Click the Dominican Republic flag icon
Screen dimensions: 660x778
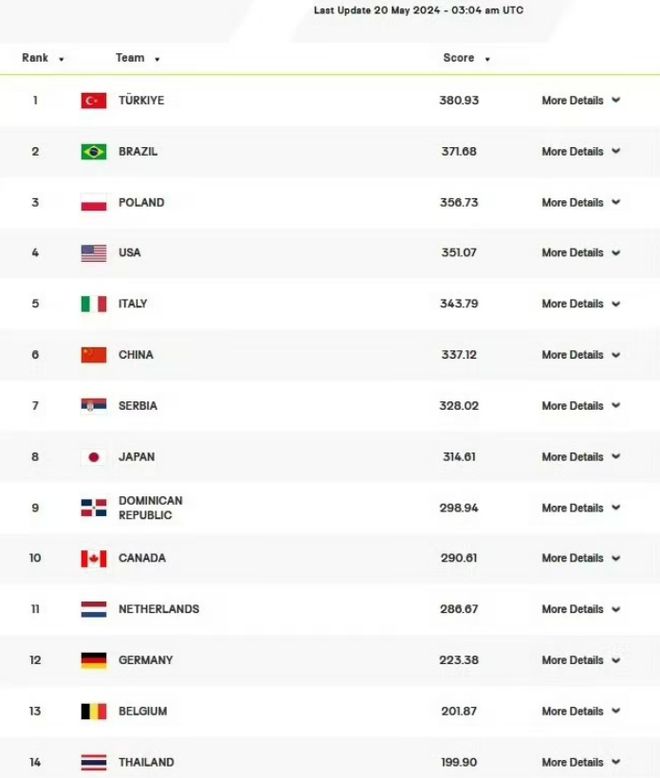point(94,508)
